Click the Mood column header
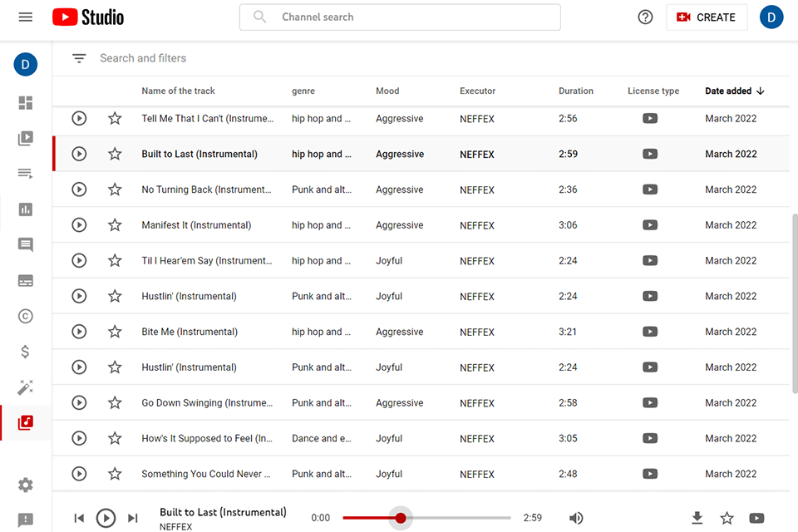Screen dimensions: 798x532 [387, 91]
